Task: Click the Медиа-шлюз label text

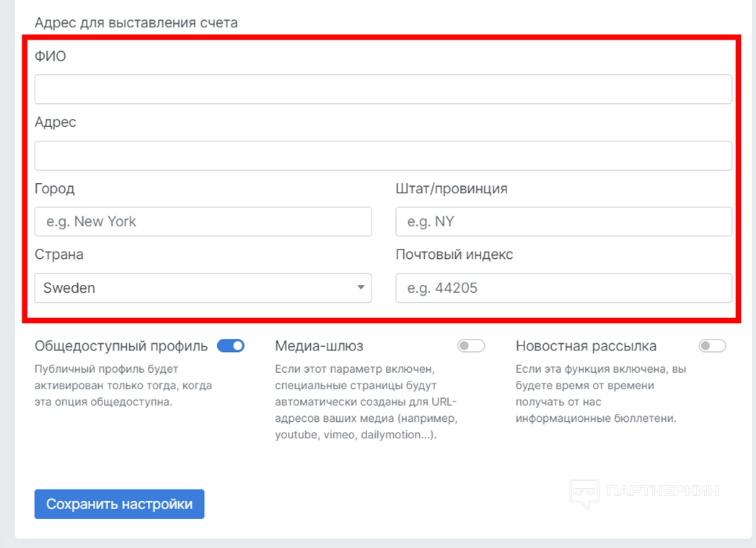Action: 319,346
